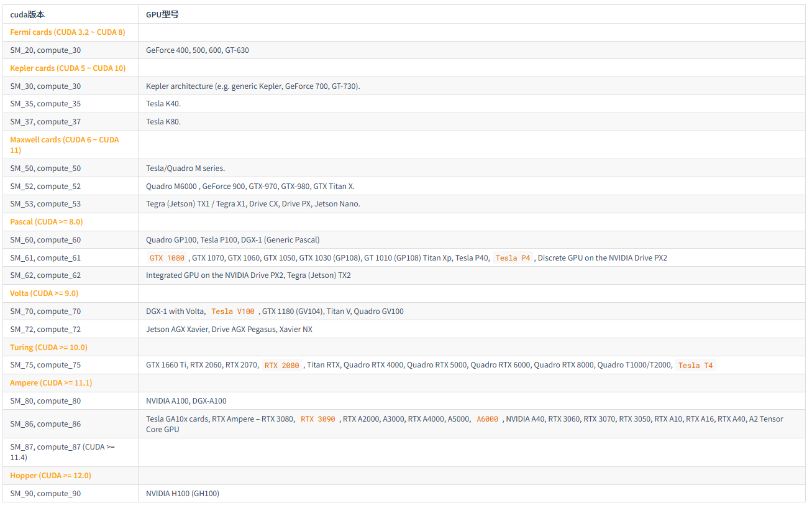Click the highlighted "GTX 1080" code tag
This screenshot has height=508, width=812.
tap(167, 258)
